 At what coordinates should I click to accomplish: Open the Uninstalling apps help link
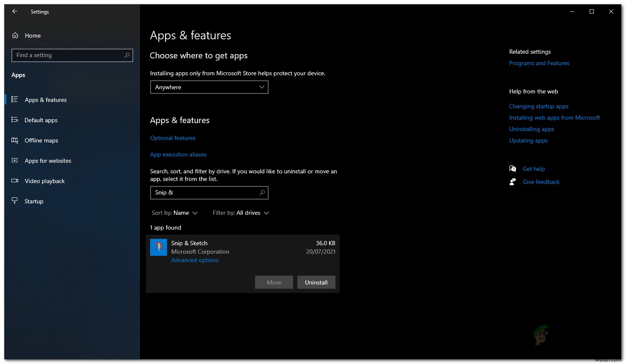coord(532,129)
